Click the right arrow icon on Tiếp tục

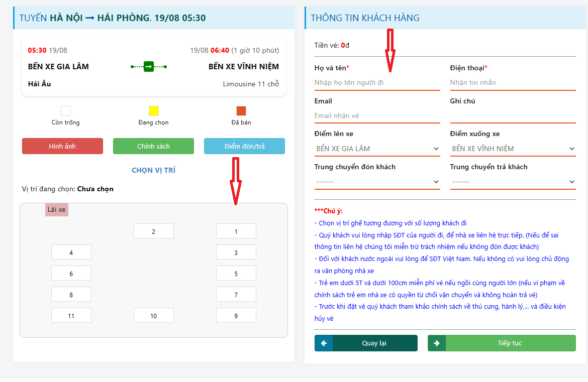437,343
